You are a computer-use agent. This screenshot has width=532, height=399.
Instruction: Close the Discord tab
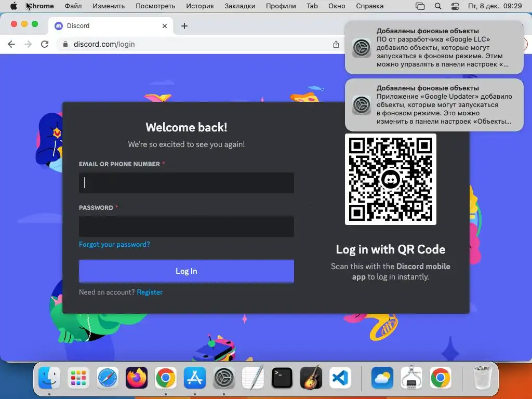(165, 26)
